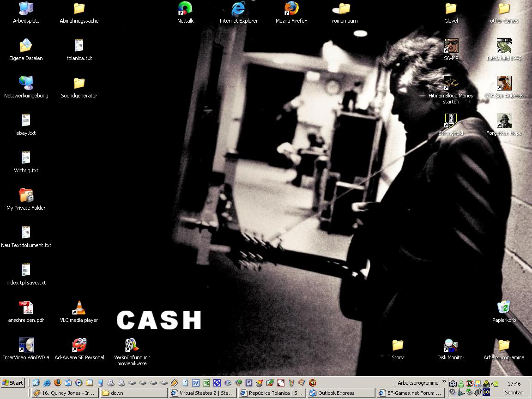Click the Start button
Viewport: 532px width, 399px height.
(x=13, y=383)
